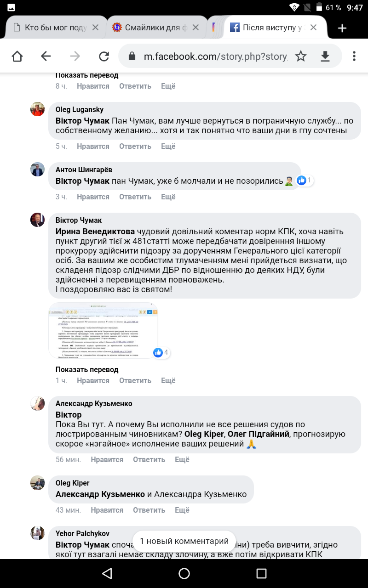Open 'Ещё' options under Oleg Kiper's comment
This screenshot has width=368, height=588.
pyautogui.click(x=182, y=510)
